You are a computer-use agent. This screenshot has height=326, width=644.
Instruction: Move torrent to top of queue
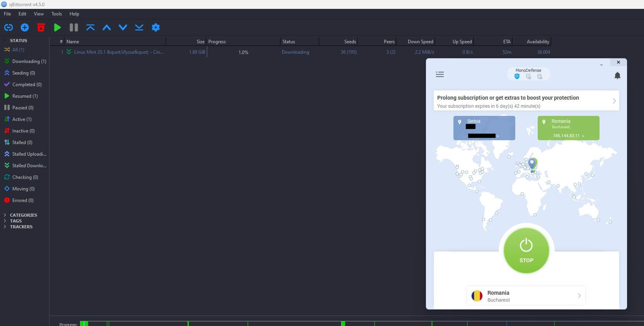click(x=90, y=27)
